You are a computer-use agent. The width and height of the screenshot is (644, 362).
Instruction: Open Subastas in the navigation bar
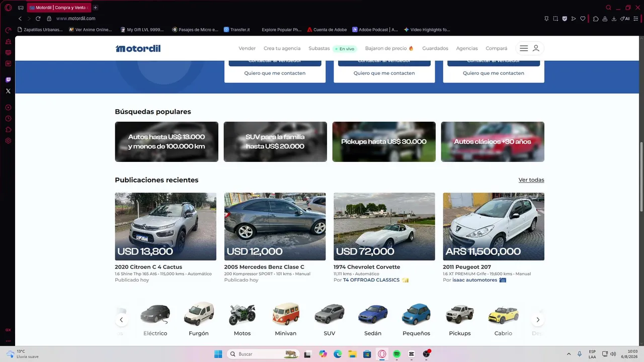click(319, 48)
